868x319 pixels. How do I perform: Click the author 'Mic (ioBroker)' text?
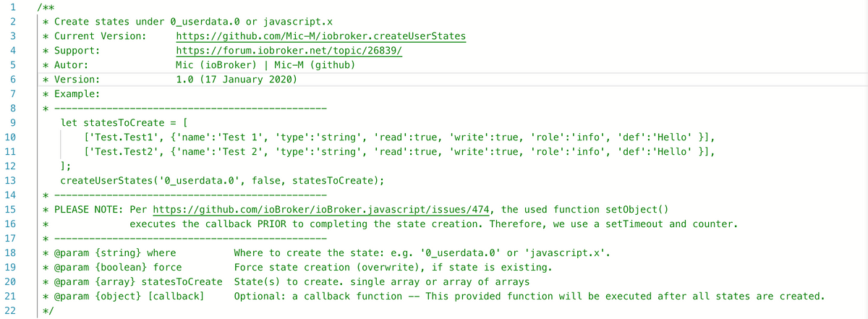point(216,65)
